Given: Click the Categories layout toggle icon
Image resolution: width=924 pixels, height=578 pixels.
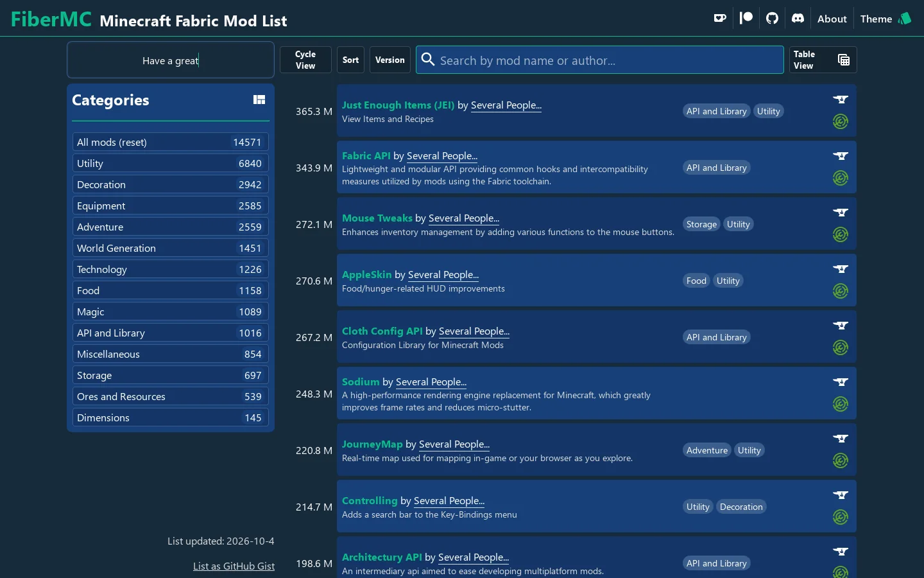Looking at the screenshot, I should pos(259,100).
